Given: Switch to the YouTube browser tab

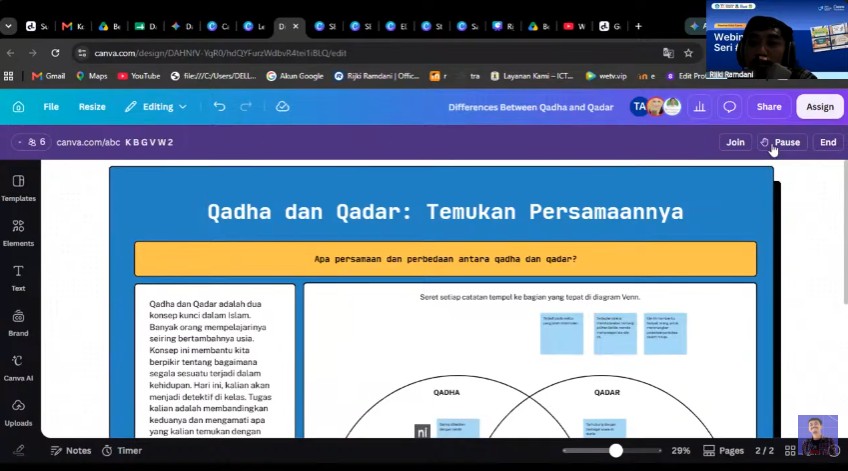Looking at the screenshot, I should 574,26.
